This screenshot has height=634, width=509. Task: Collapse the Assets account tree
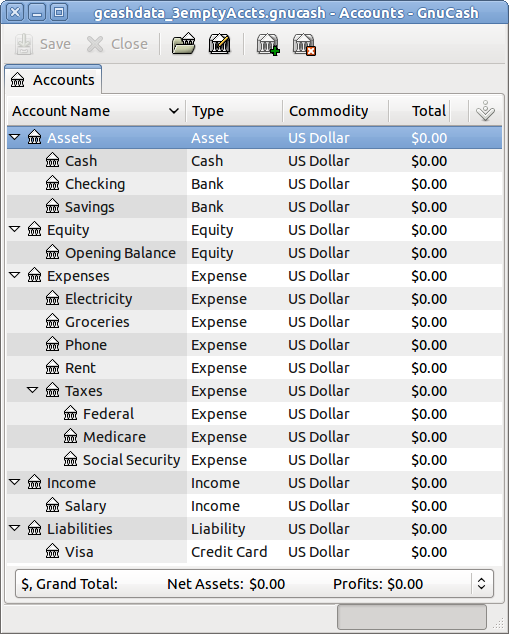[15, 137]
